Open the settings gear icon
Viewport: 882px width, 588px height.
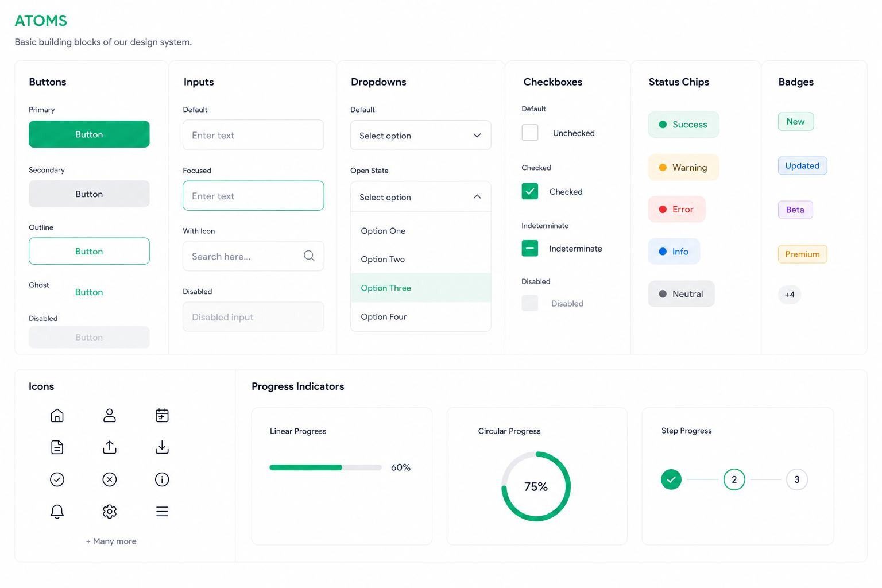tap(109, 511)
